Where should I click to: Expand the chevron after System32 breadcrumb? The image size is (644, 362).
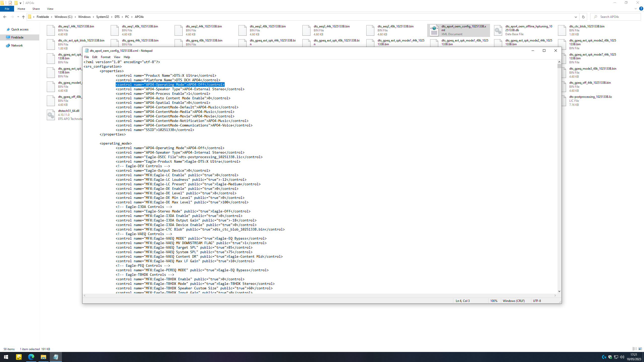click(x=112, y=17)
